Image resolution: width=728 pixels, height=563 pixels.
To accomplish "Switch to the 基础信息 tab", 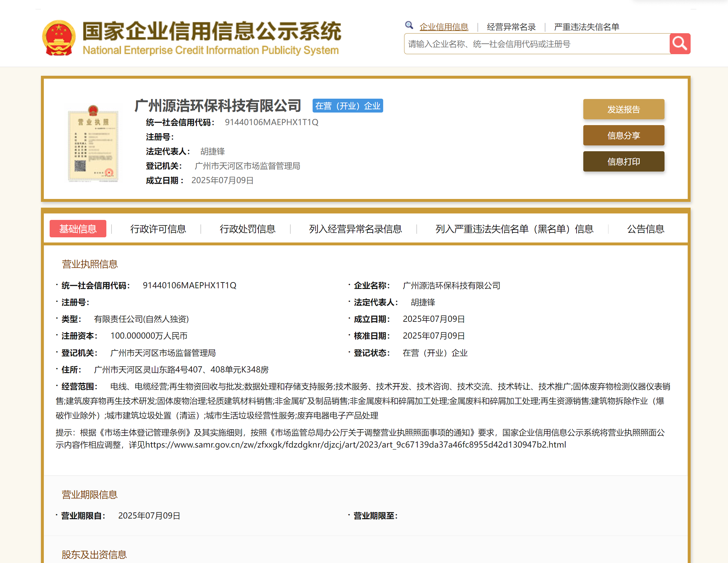I will coord(78,229).
